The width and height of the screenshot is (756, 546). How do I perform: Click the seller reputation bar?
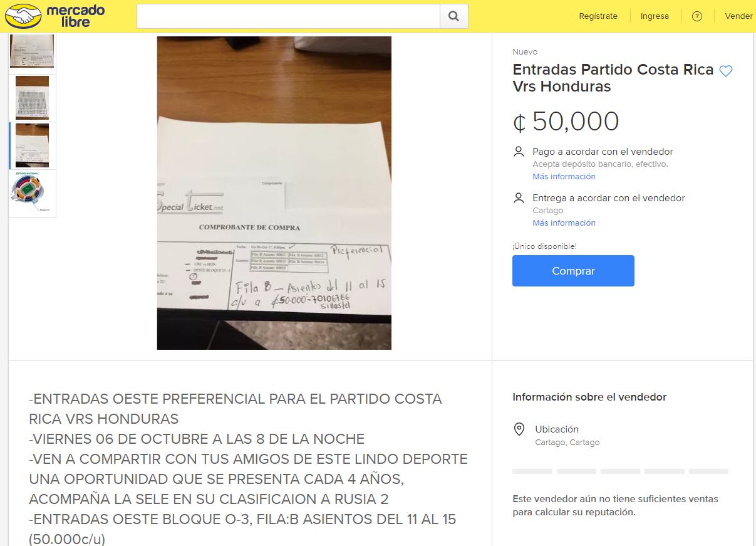coord(620,471)
